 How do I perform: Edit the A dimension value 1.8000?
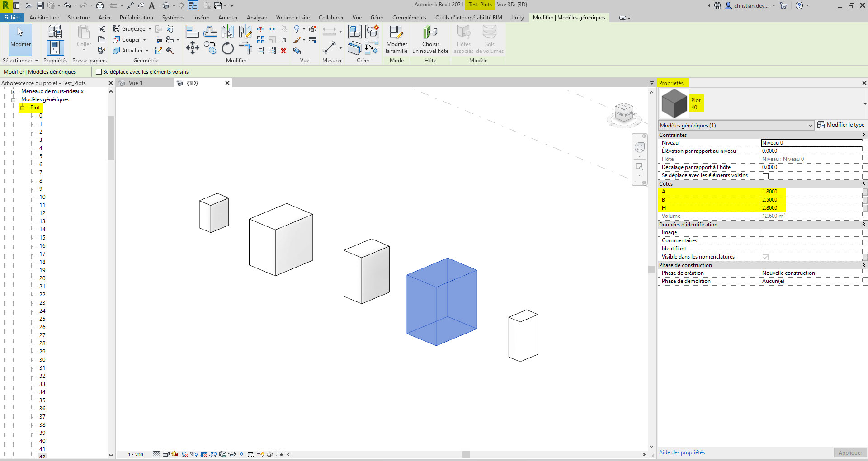click(769, 192)
